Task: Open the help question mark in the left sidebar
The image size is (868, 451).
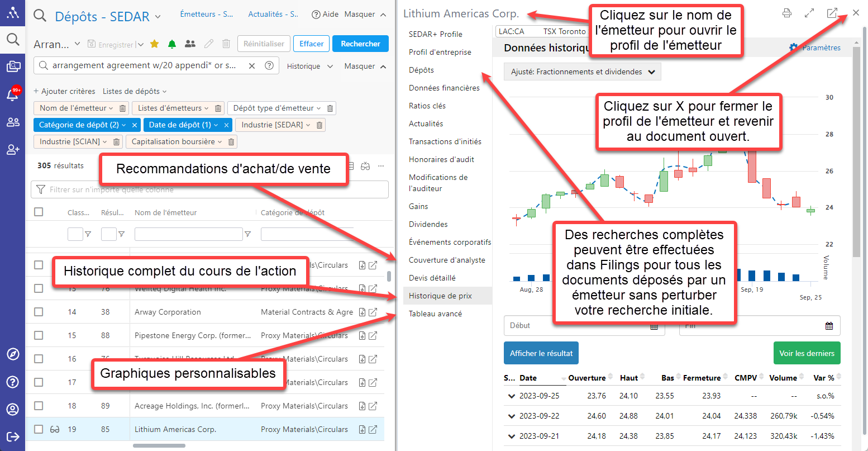Action: tap(13, 382)
